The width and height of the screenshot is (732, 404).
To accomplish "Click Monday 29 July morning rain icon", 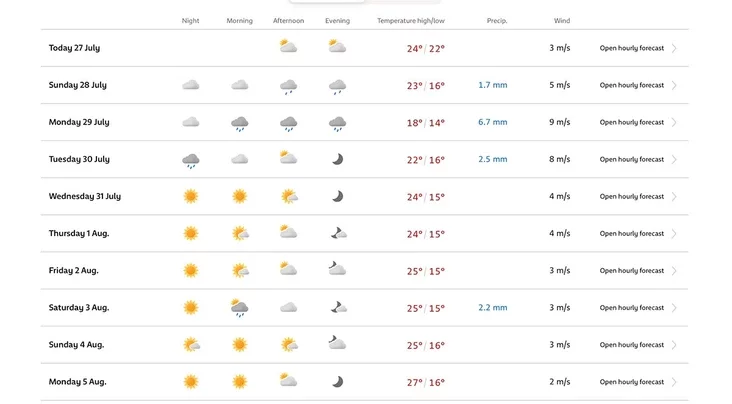I will click(x=239, y=123).
